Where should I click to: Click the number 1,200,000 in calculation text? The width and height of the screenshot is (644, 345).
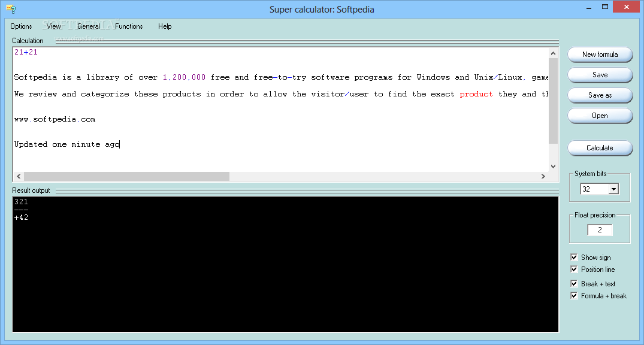[184, 77]
